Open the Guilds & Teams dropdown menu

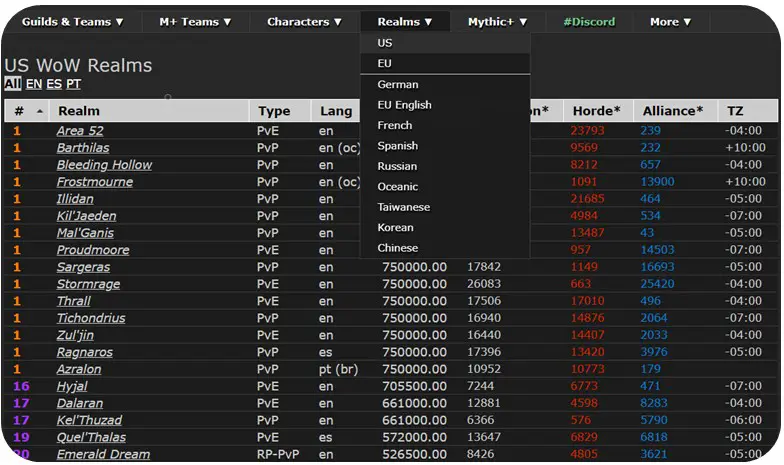pos(72,22)
